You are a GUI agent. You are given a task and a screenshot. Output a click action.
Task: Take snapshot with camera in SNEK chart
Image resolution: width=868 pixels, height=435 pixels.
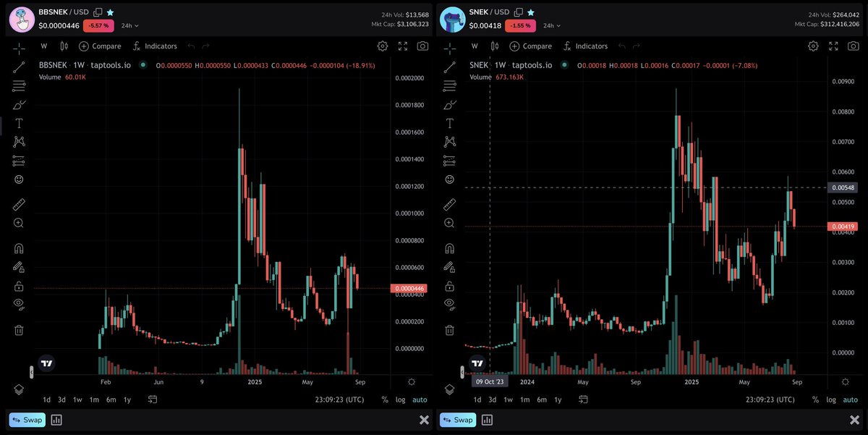pos(853,46)
